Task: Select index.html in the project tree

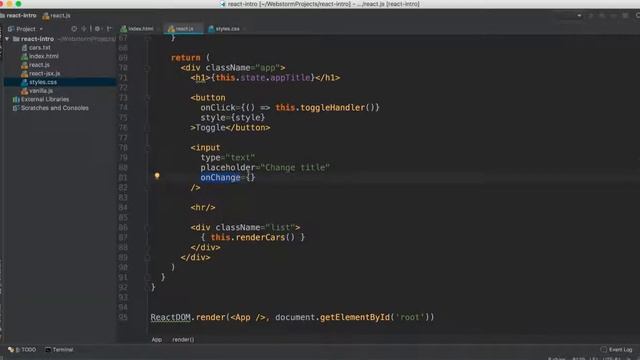Action: tap(44, 56)
